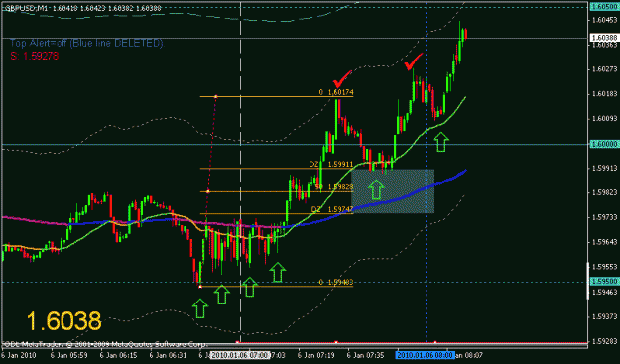This screenshot has height=364, width=620.
Task: Select the 'DZ 1.59911' Fibonacci level label
Action: pos(331,164)
